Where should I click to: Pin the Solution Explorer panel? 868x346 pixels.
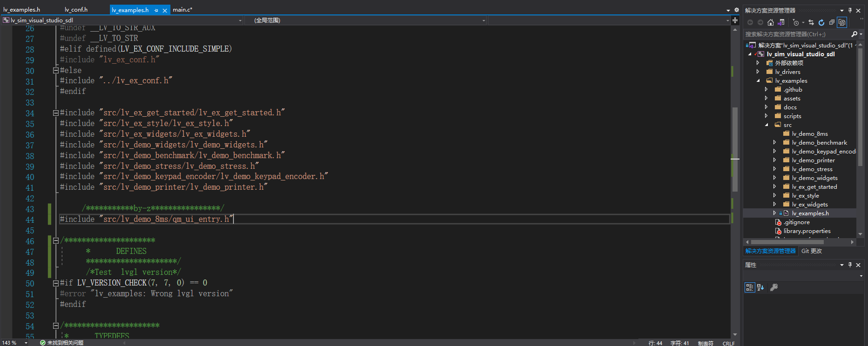click(x=850, y=10)
